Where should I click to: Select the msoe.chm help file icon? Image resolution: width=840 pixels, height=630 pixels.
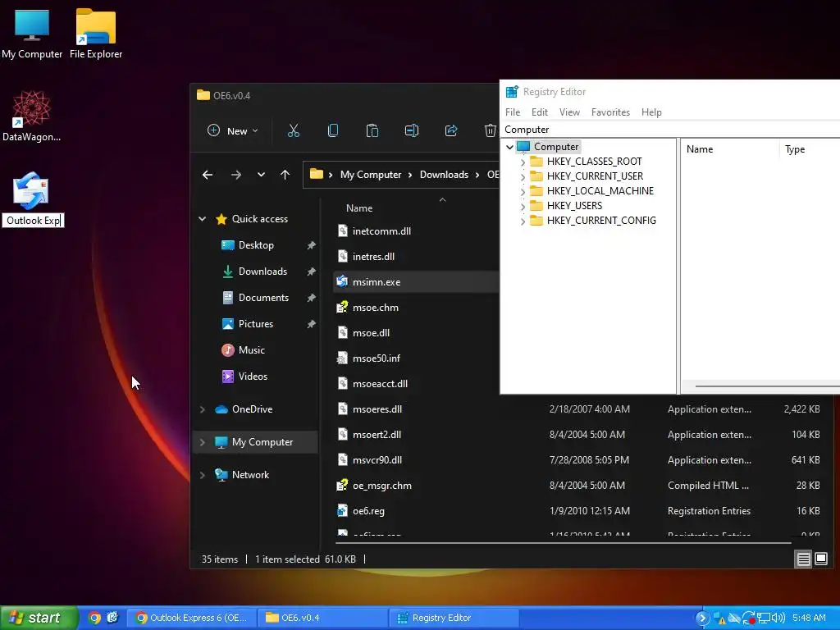pyautogui.click(x=342, y=308)
